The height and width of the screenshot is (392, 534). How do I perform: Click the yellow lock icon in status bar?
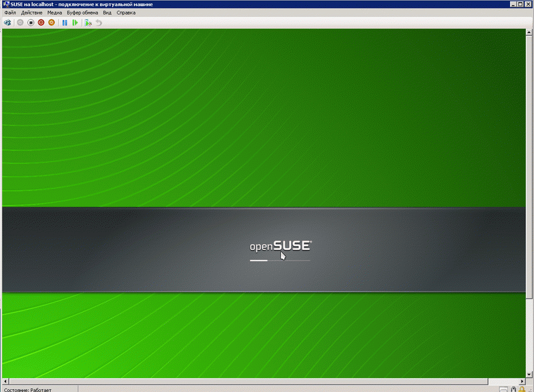pos(522,389)
